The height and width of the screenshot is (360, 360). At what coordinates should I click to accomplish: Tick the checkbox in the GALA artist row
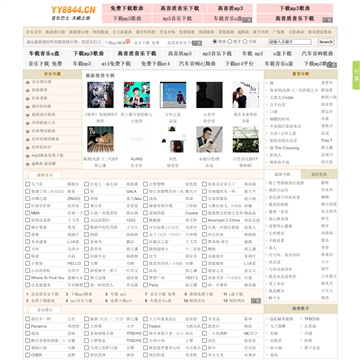tap(86, 191)
